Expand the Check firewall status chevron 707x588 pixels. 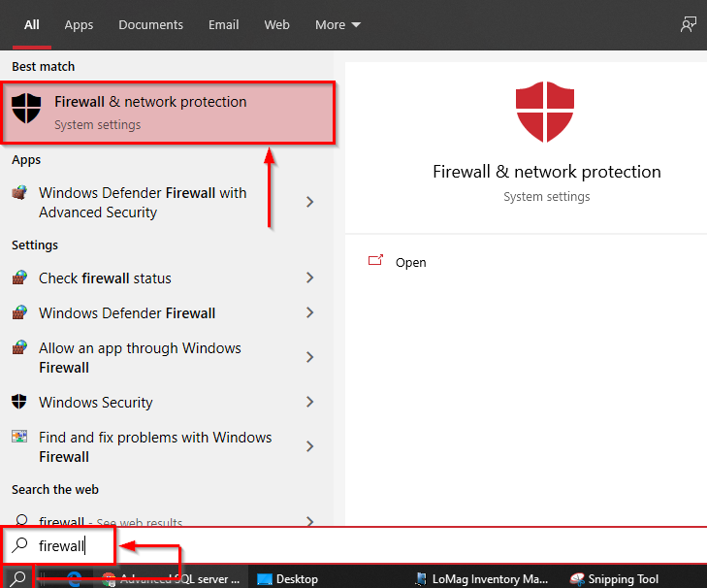tap(309, 278)
